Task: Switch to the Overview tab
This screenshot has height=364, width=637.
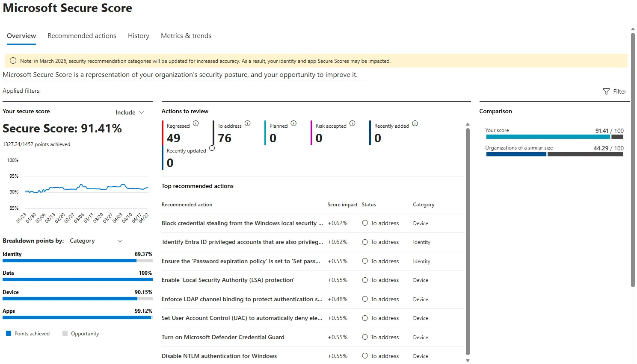Action: (21, 36)
